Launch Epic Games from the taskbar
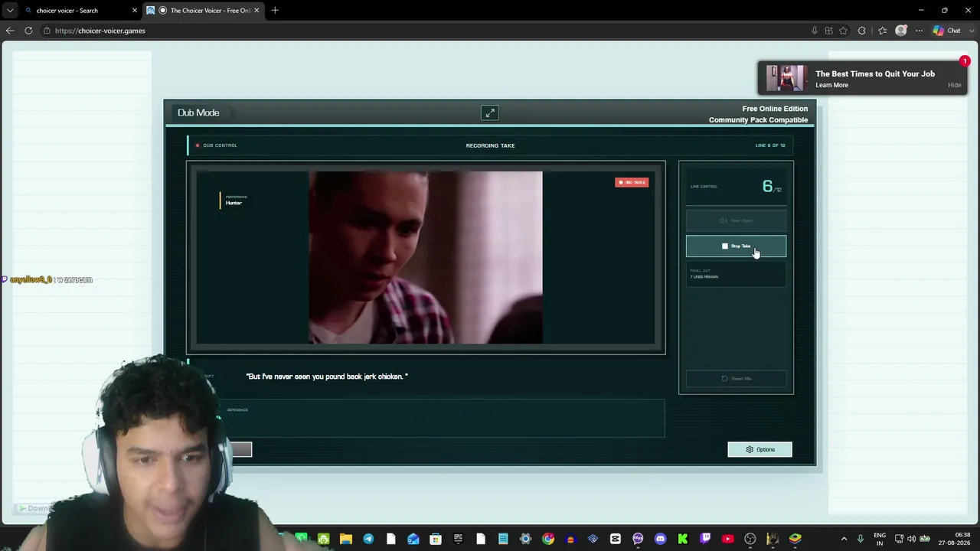980x551 pixels. (x=458, y=540)
